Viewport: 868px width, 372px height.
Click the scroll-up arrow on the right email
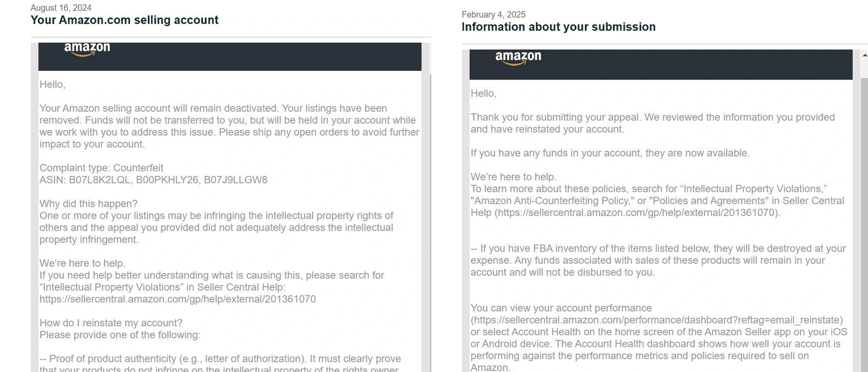tap(864, 55)
